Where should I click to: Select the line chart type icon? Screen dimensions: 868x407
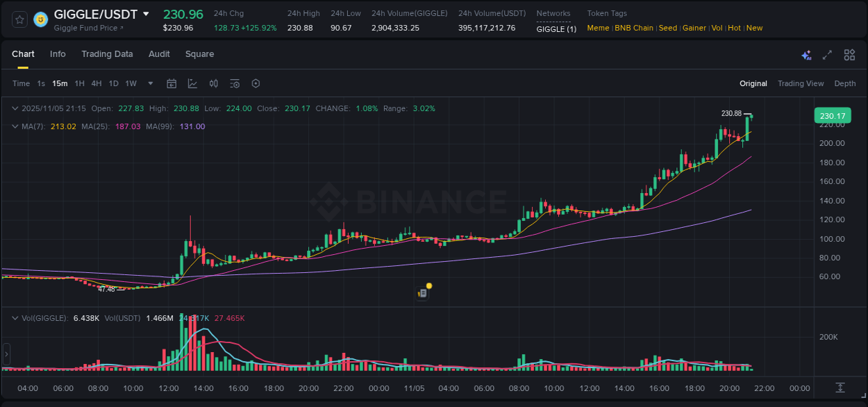(192, 83)
